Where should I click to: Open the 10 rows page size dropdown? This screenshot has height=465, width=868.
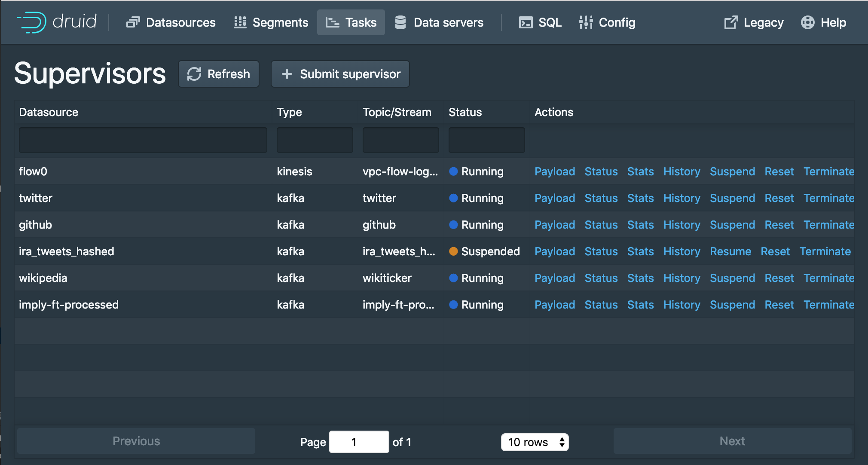[x=535, y=442]
